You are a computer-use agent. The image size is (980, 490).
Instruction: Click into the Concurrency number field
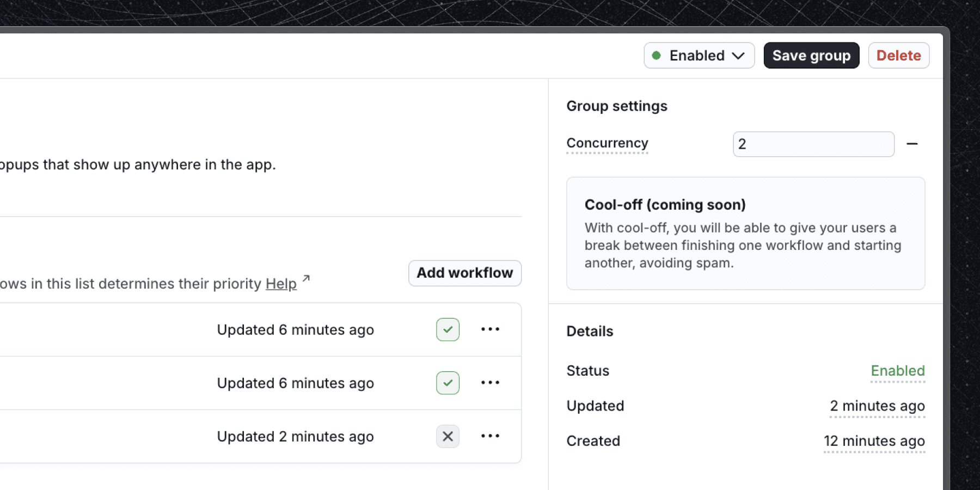click(x=813, y=144)
